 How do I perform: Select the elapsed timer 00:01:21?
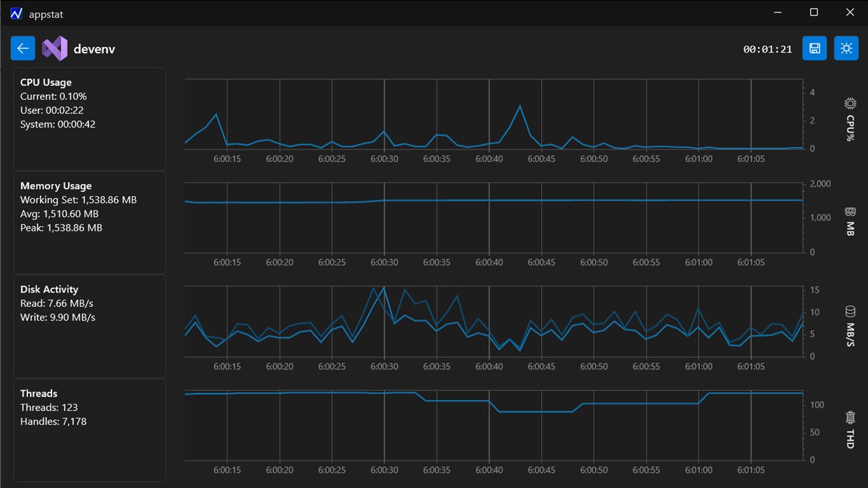tap(767, 49)
